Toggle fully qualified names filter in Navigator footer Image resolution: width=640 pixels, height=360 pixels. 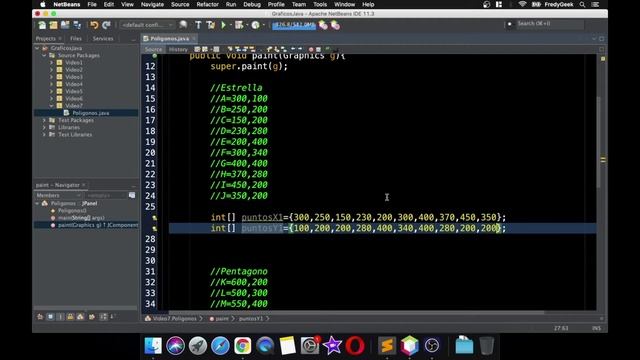pyautogui.click(x=92, y=316)
